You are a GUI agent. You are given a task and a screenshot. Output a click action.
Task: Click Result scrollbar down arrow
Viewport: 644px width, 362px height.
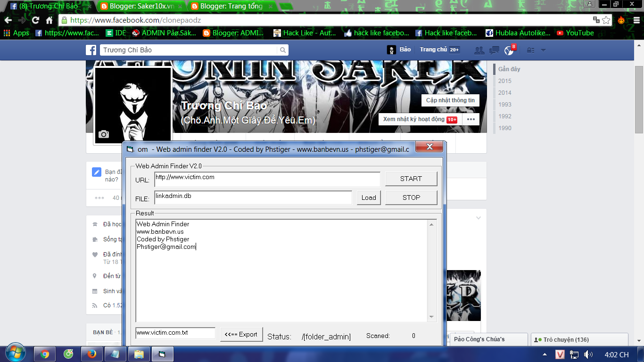[431, 317]
